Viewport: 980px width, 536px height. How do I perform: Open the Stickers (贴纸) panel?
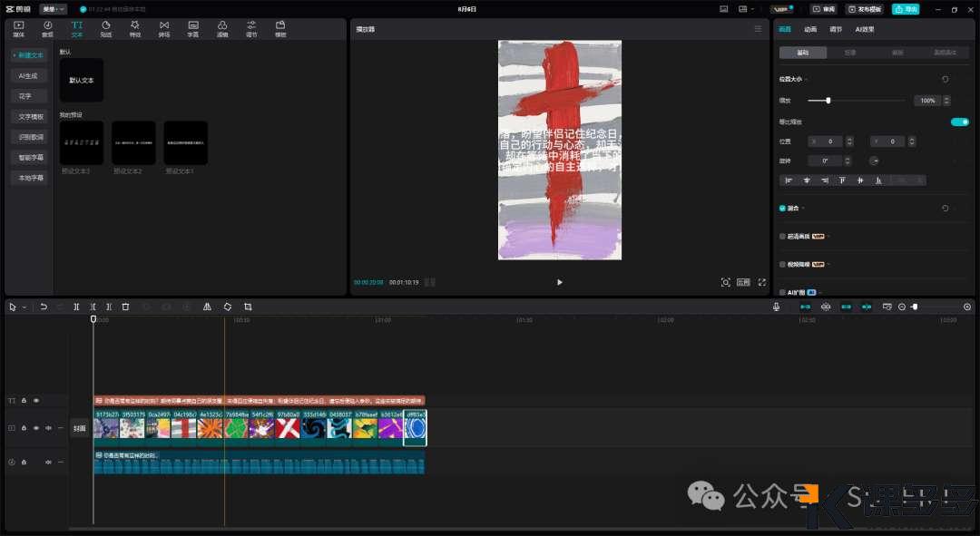[x=106, y=28]
